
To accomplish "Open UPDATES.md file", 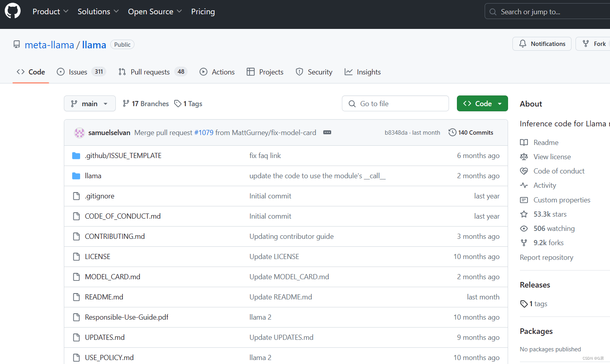I will (105, 337).
